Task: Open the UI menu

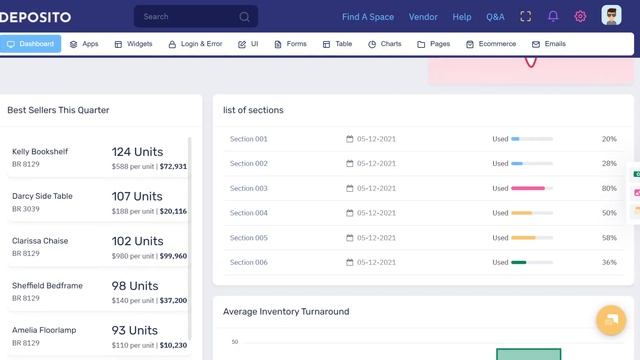Action: coord(248,44)
